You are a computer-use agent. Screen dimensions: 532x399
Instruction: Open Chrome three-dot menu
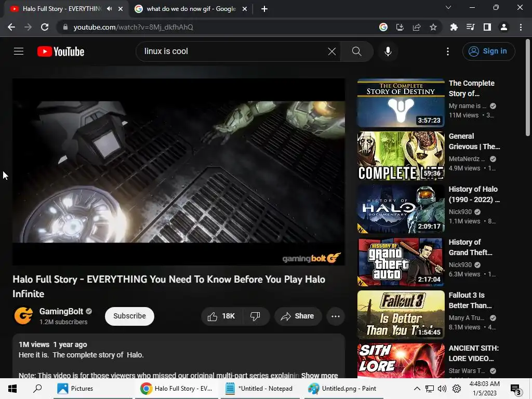pos(521,27)
